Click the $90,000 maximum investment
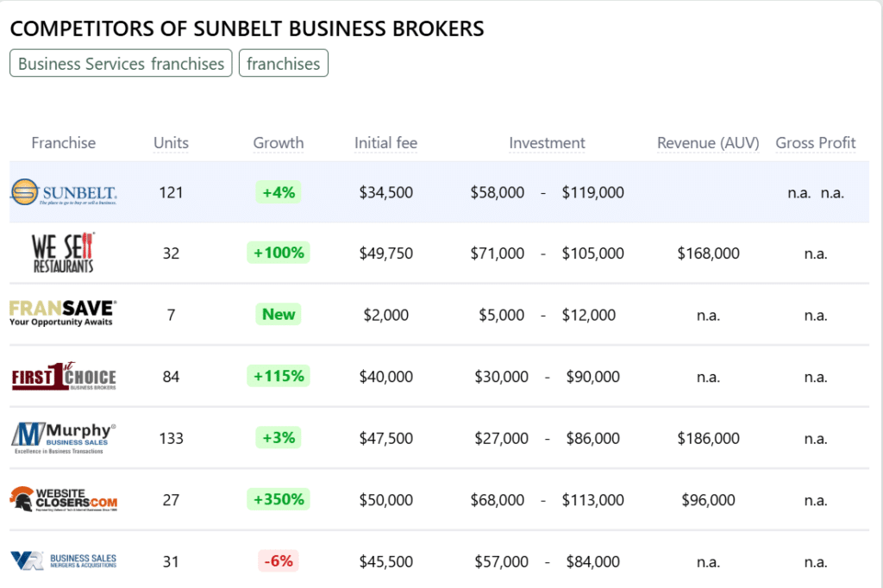Viewport: 883px width, 588px height. 593,377
